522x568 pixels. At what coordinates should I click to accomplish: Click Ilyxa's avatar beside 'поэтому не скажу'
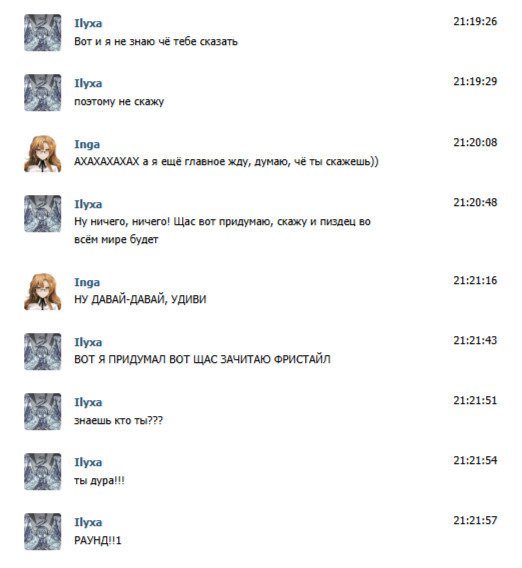(42, 93)
